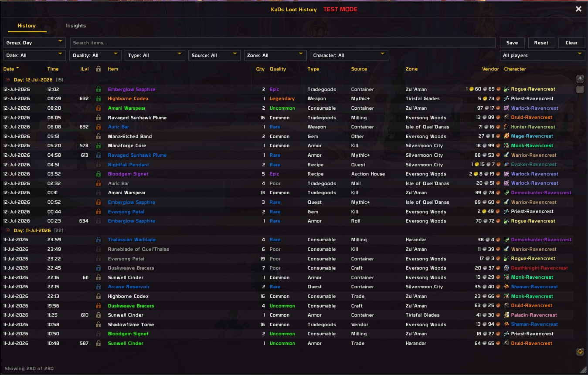
Task: Sort by the Quality column header
Action: (278, 69)
